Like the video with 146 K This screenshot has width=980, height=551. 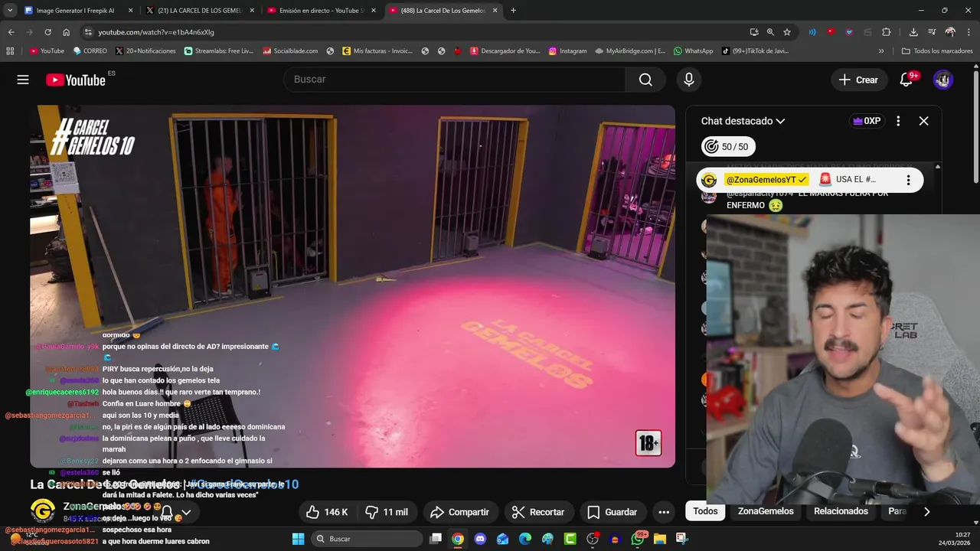(327, 512)
